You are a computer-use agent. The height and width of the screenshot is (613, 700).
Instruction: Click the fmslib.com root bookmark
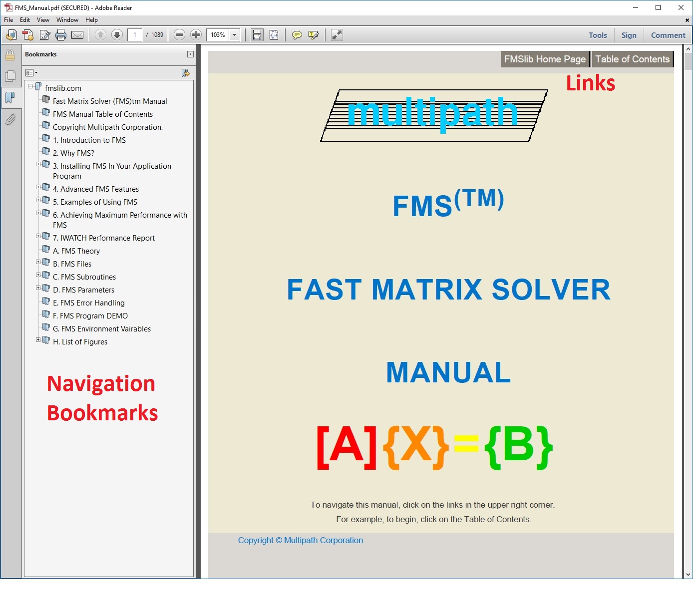(63, 88)
